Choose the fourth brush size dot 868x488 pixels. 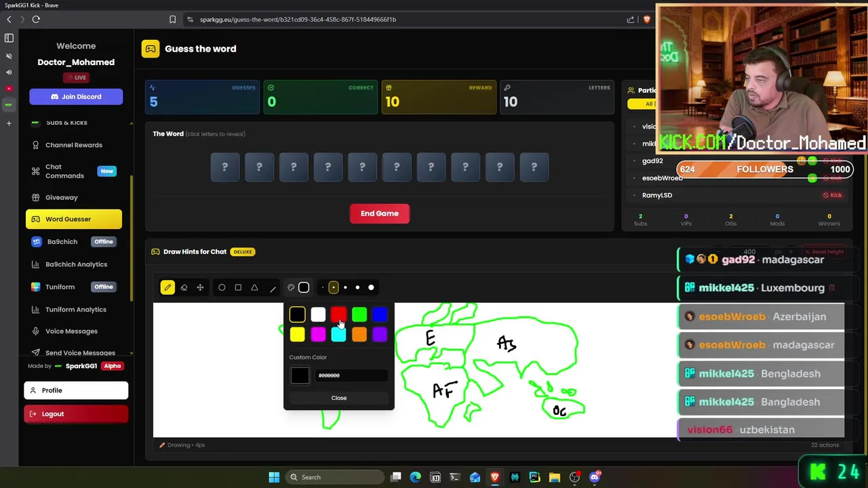pos(357,287)
